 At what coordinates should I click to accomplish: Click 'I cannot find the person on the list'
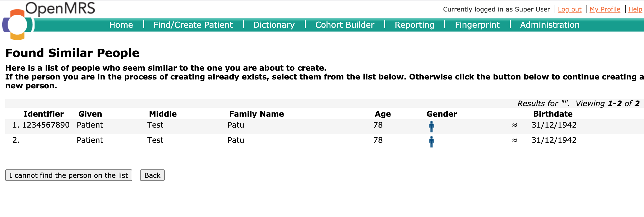[x=69, y=175]
